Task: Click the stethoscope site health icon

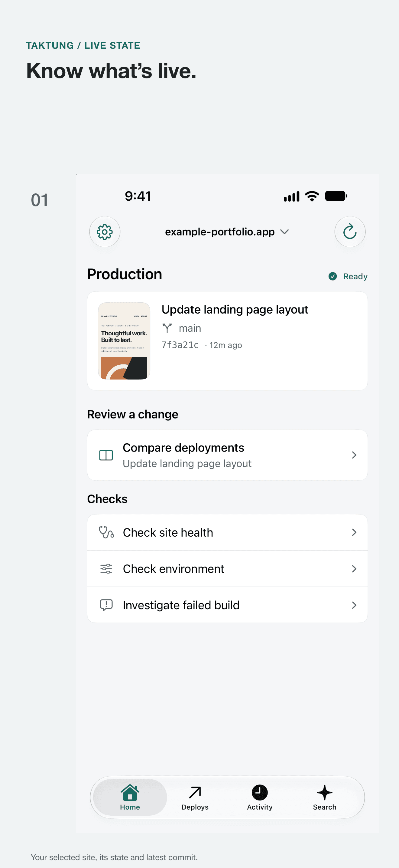Action: coord(106,532)
